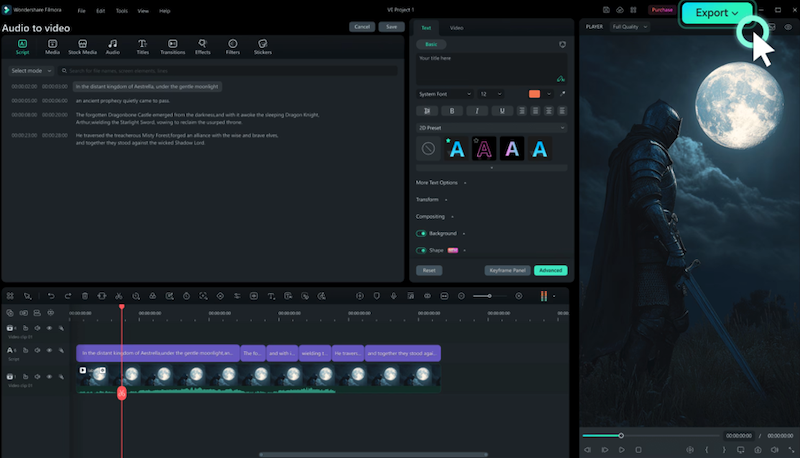
Task: Open the Tools menu
Action: tap(121, 10)
